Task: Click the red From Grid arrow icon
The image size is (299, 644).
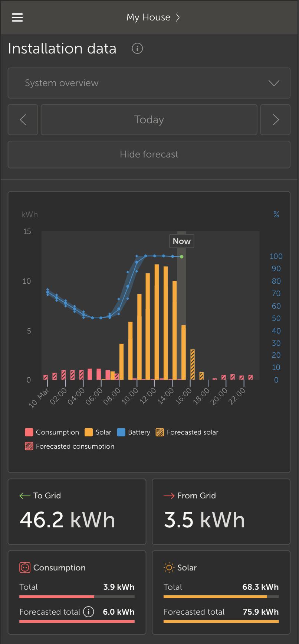Action: [169, 495]
